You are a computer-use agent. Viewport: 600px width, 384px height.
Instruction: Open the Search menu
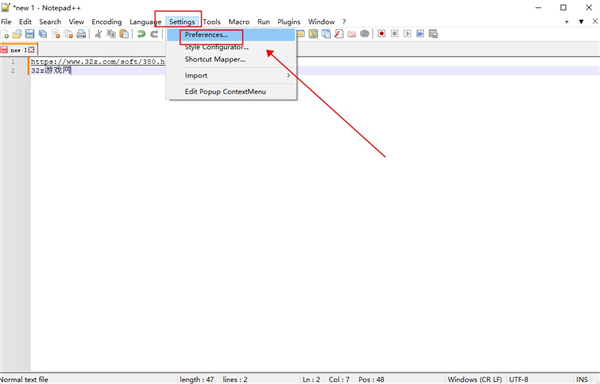click(50, 22)
